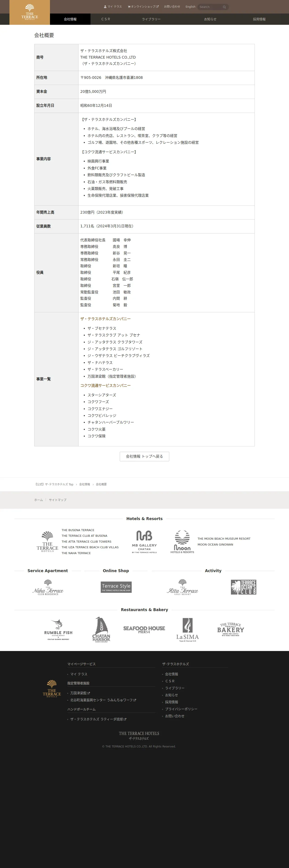
Task: Click the 会社概要 page heading
Action: [44, 35]
